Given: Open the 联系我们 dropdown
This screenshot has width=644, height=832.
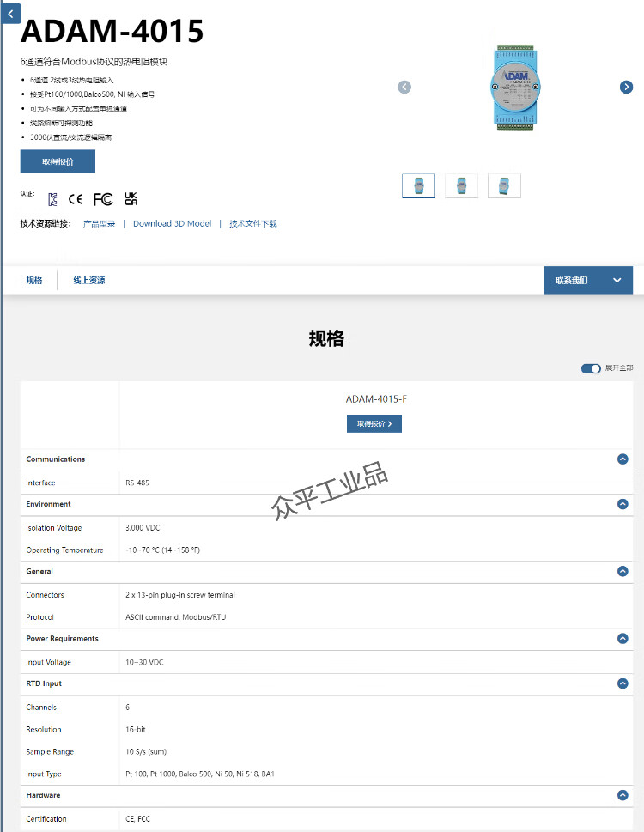Looking at the screenshot, I should click(x=588, y=280).
